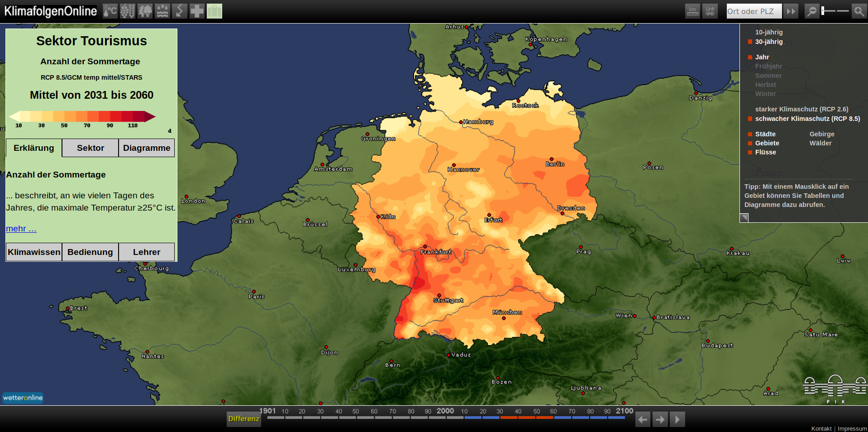Select the Forst (trees) sector icon
The image size is (868, 432).
point(145,11)
